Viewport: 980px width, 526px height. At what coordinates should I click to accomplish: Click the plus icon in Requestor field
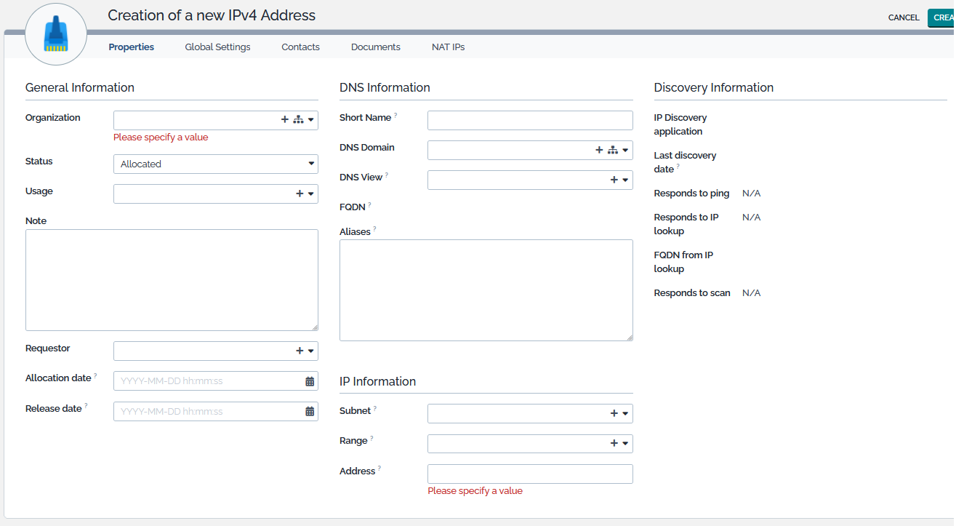300,351
